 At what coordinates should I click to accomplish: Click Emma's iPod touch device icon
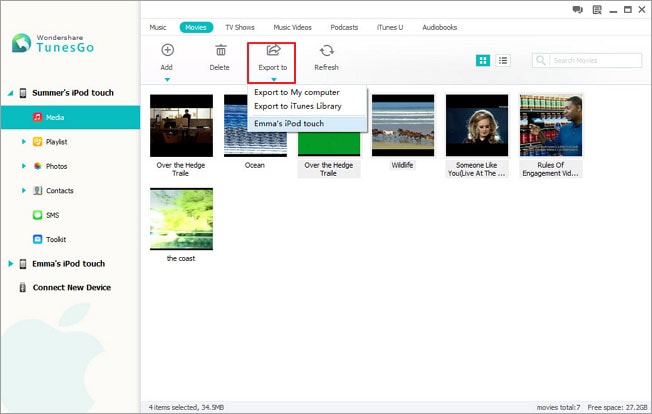(23, 264)
